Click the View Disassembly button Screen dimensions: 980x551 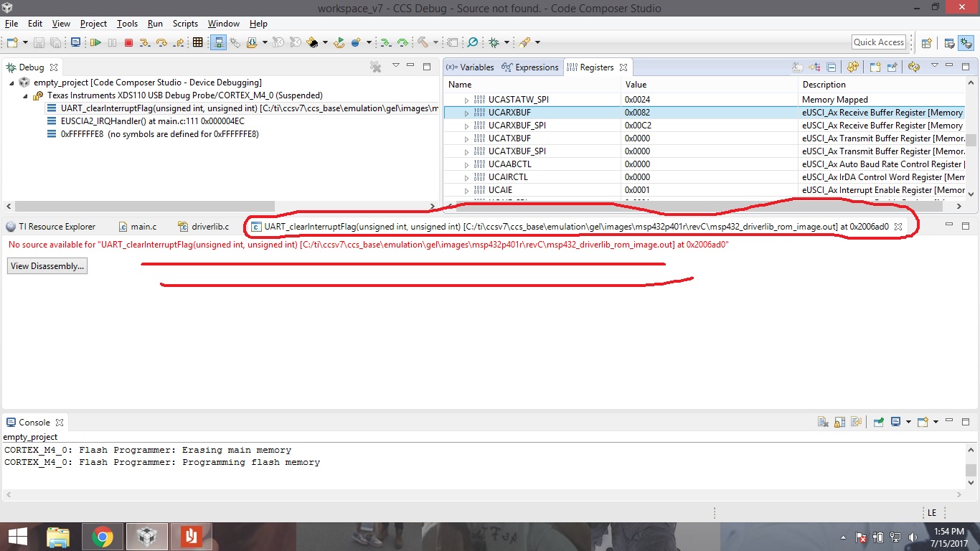pos(47,266)
